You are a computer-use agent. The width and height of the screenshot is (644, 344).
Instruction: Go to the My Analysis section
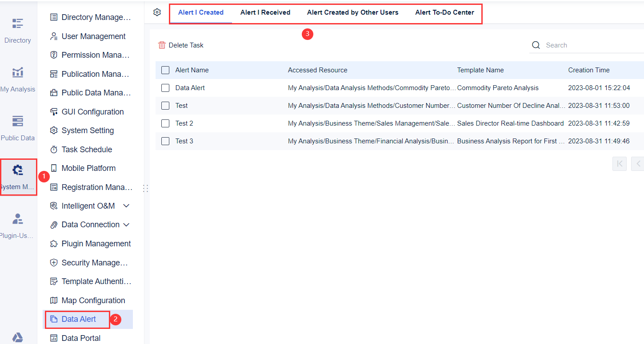pyautogui.click(x=18, y=80)
